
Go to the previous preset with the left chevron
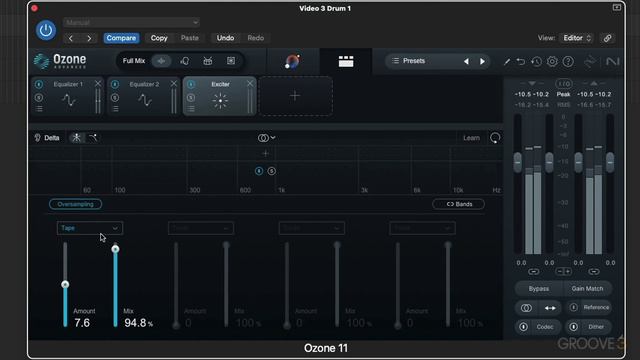pyautogui.click(x=71, y=38)
